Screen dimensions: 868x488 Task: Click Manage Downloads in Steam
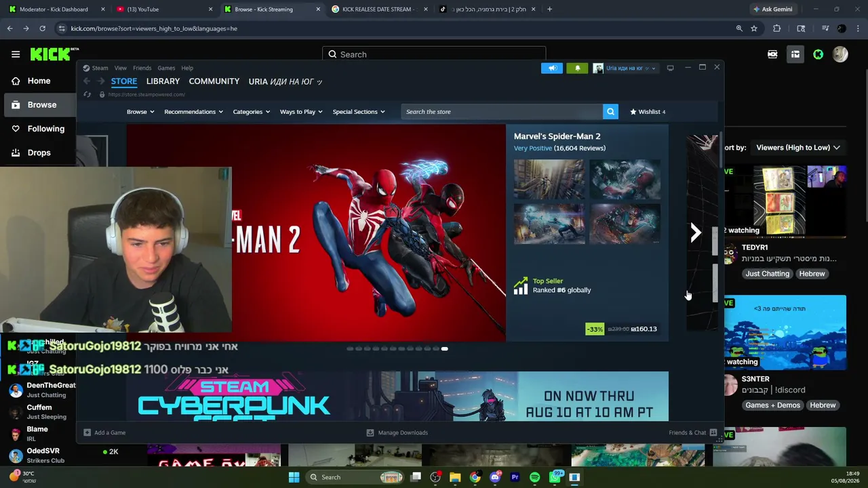[397, 432]
